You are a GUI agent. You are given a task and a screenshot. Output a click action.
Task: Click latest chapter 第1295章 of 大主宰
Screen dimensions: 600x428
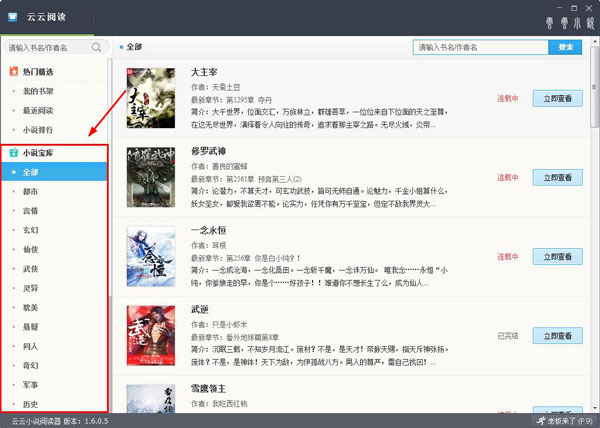(232, 100)
